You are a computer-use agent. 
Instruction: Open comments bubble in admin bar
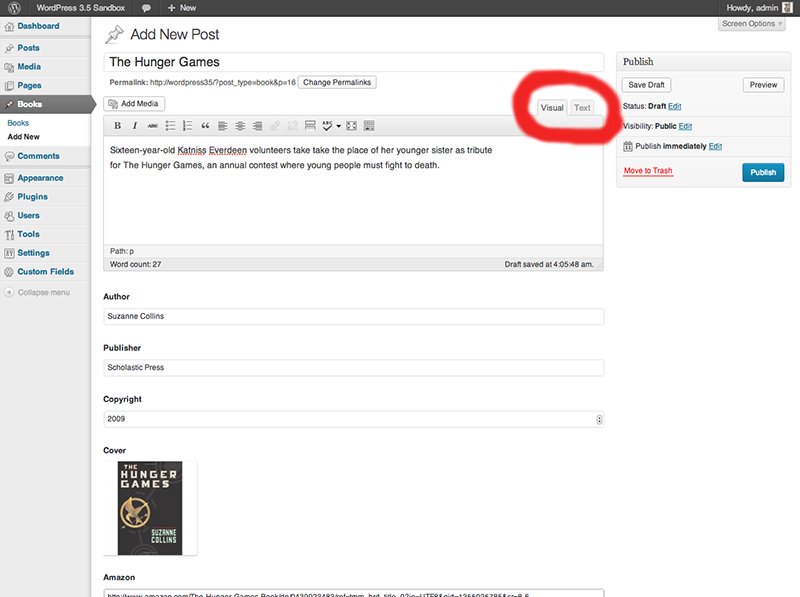pyautogui.click(x=146, y=8)
